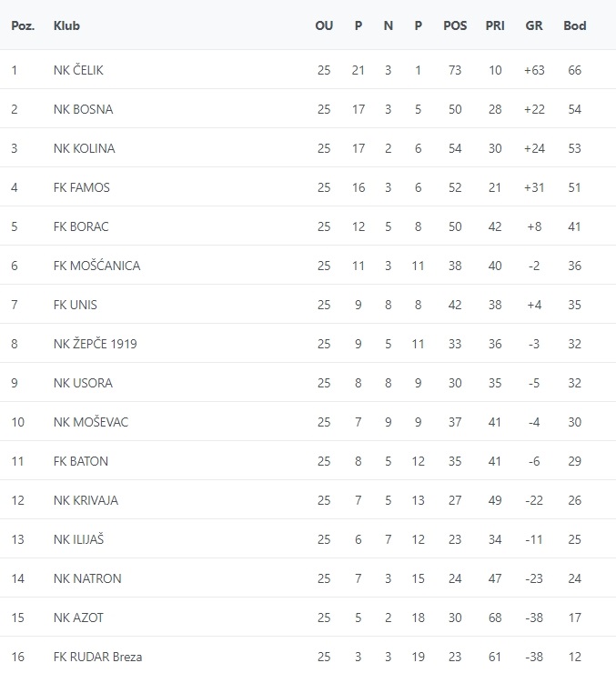Click FK BATON club name

(81, 461)
